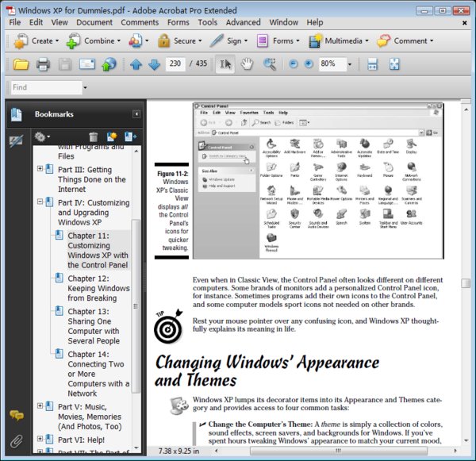The width and height of the screenshot is (476, 461).
Task: Click the Sign pen icon
Action: click(x=217, y=40)
